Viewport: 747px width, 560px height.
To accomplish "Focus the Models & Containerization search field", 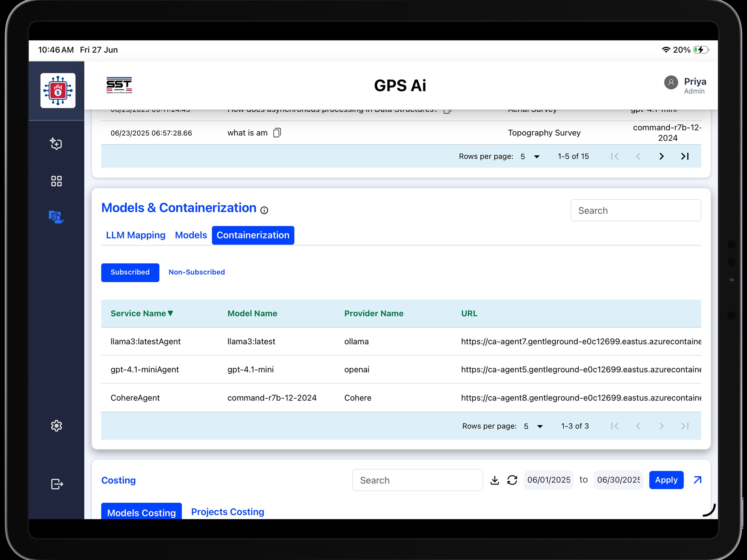I will [x=635, y=210].
